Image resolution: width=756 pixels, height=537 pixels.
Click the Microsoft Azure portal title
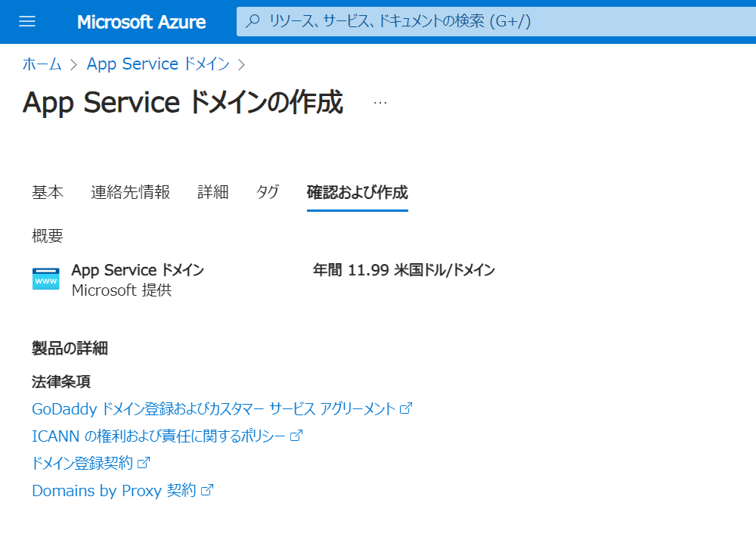coord(141,22)
